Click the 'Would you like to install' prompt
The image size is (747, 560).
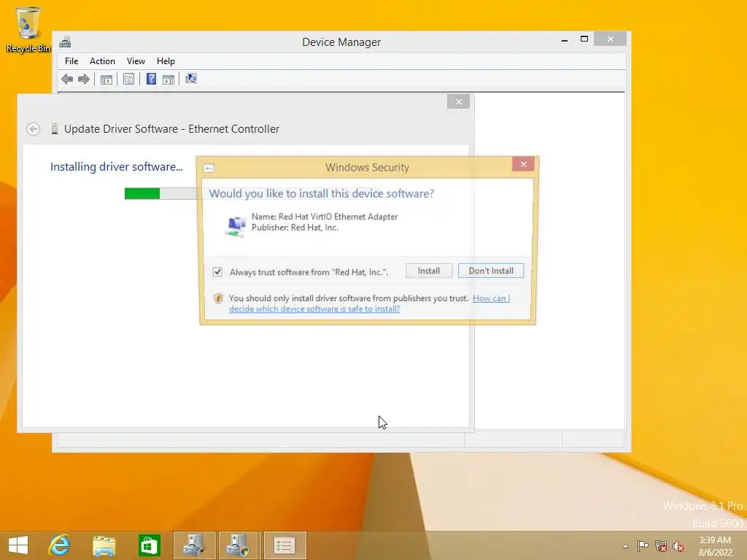[322, 193]
